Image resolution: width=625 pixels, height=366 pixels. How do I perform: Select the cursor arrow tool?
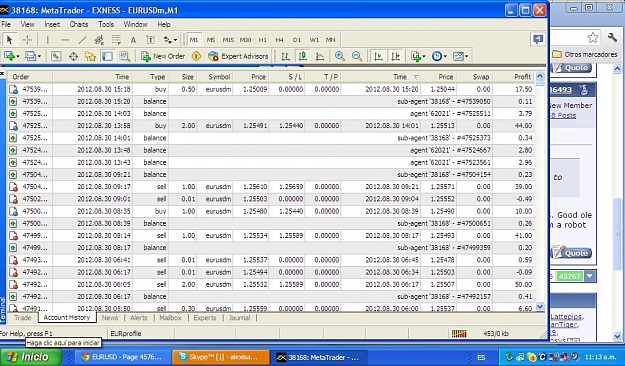(x=10, y=39)
